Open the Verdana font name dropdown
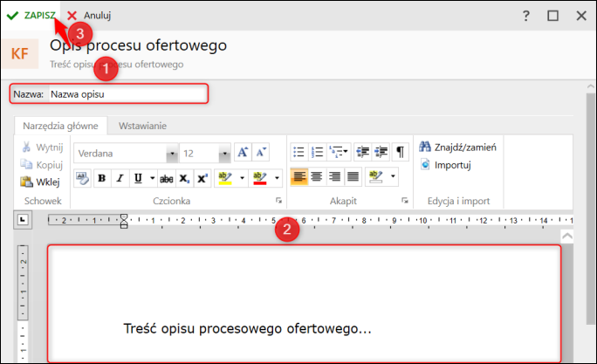This screenshot has width=597, height=364. [173, 154]
